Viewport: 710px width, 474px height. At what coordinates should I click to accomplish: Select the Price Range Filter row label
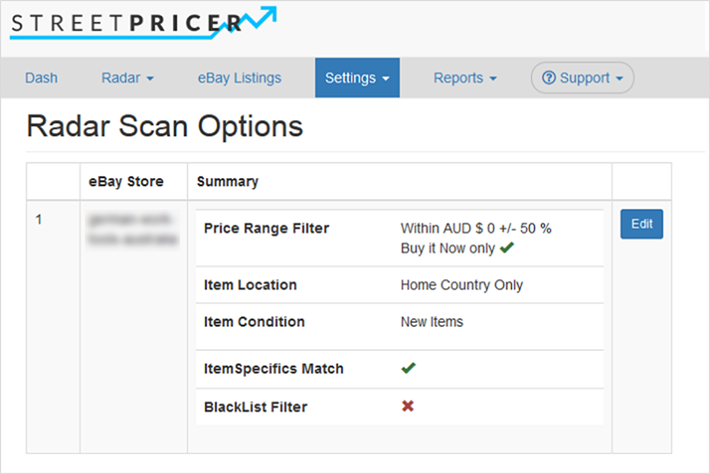[266, 228]
